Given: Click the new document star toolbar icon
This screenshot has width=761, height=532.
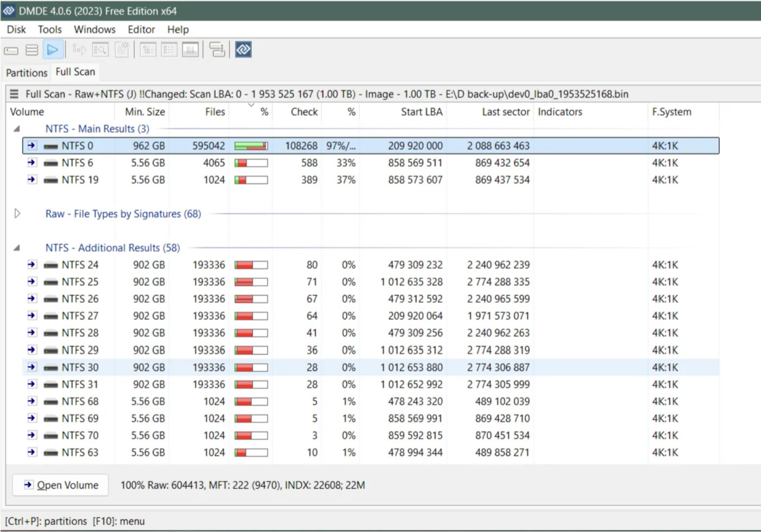Looking at the screenshot, I should 122,50.
